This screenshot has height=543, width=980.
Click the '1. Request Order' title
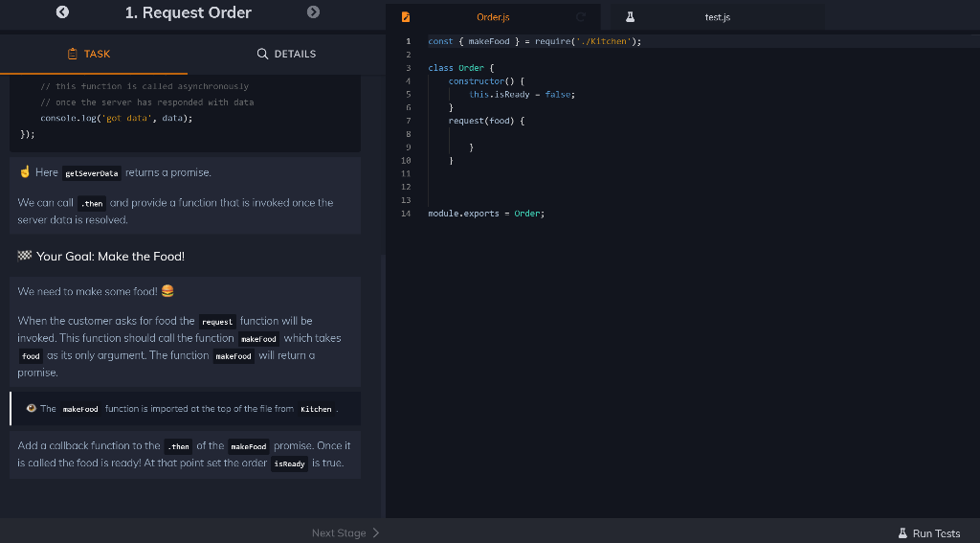coord(189,12)
